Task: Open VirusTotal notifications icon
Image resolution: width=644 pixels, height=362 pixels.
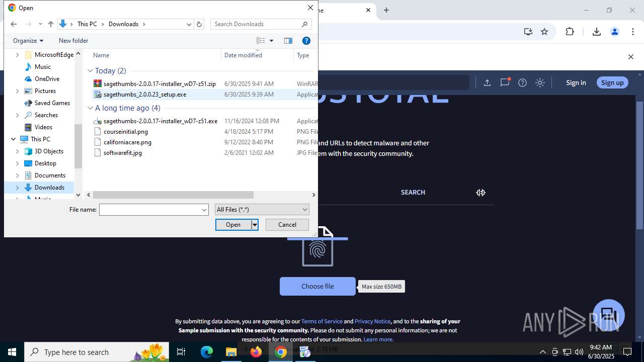Action: pyautogui.click(x=505, y=82)
